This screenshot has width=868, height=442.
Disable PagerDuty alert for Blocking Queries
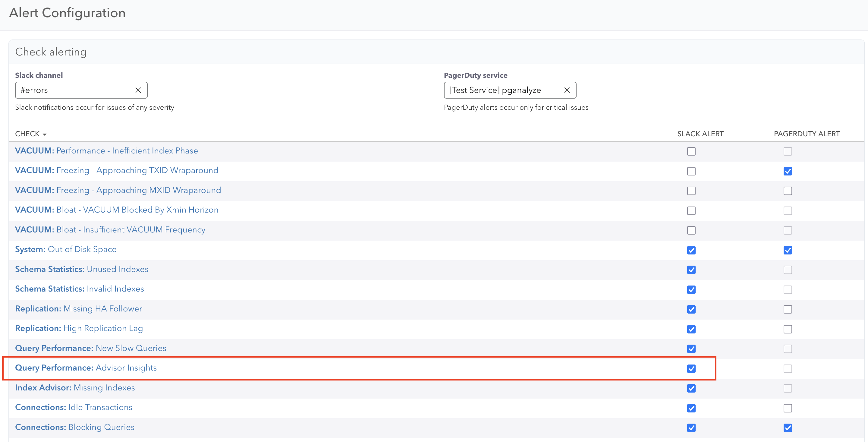click(788, 428)
